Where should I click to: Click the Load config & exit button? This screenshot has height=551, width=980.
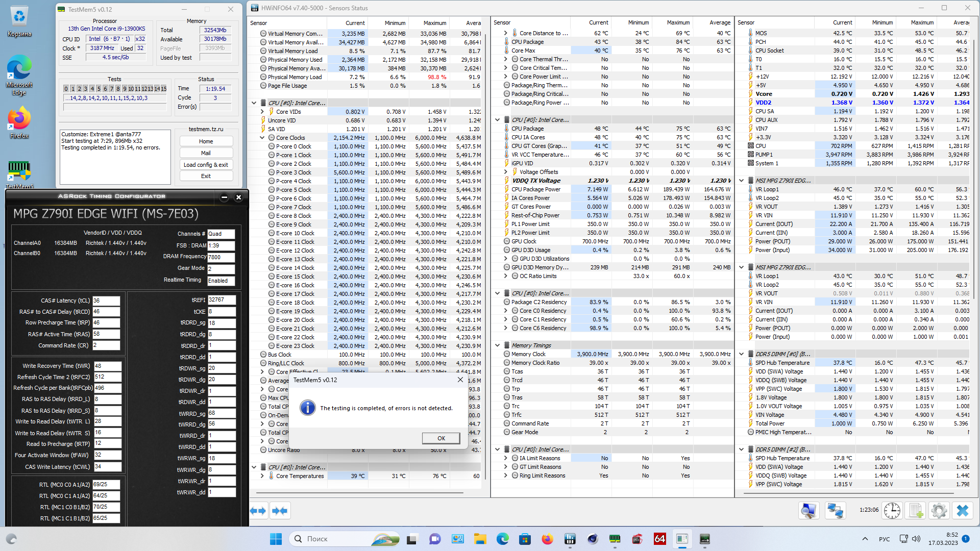pyautogui.click(x=206, y=165)
